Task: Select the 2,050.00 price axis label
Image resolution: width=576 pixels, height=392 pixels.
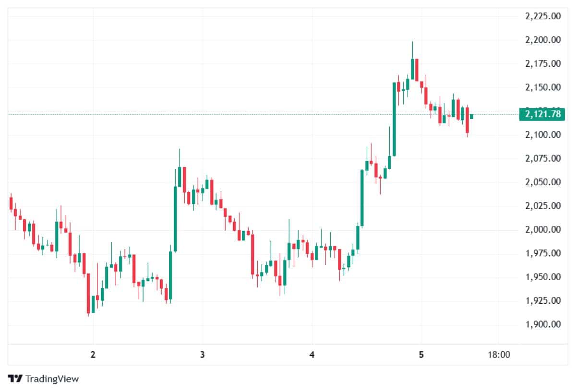Action: pos(543,182)
